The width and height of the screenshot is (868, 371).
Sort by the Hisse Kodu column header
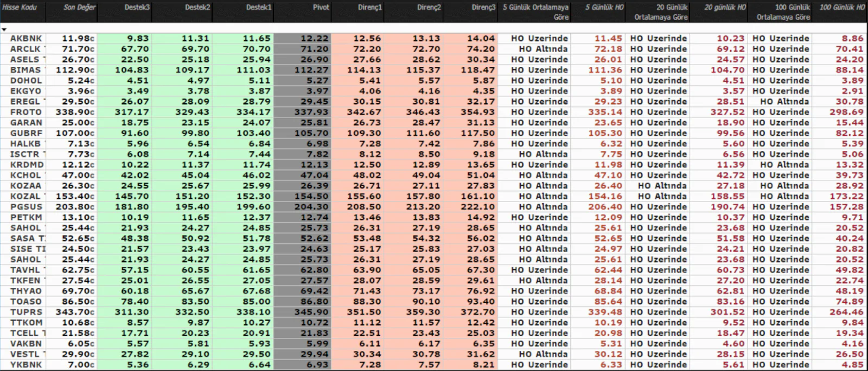(20, 8)
